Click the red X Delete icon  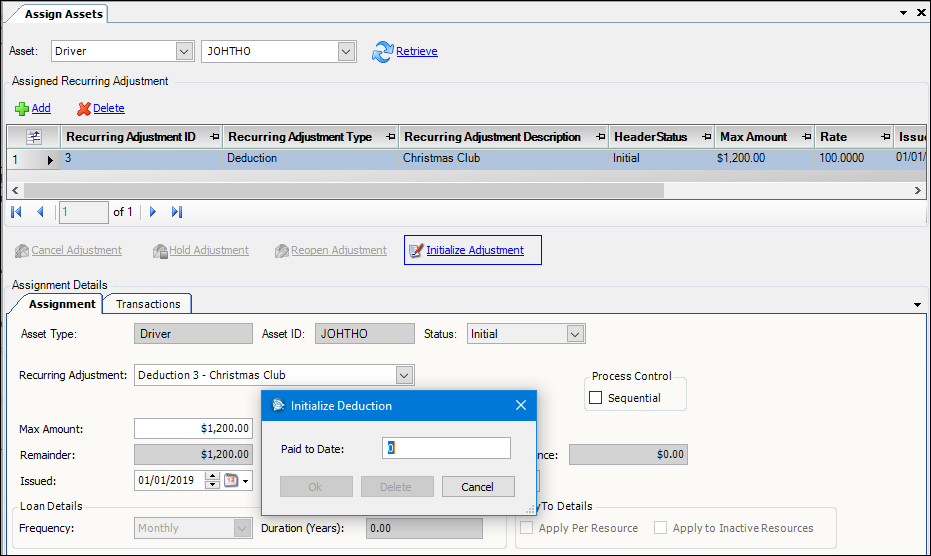(x=84, y=109)
